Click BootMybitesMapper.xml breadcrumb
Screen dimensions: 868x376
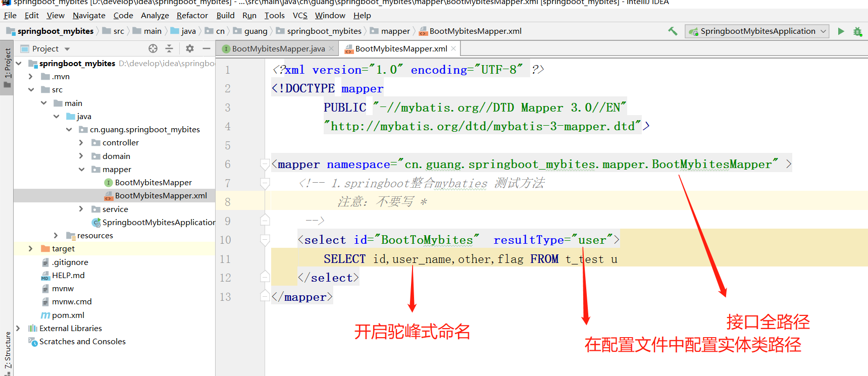470,31
